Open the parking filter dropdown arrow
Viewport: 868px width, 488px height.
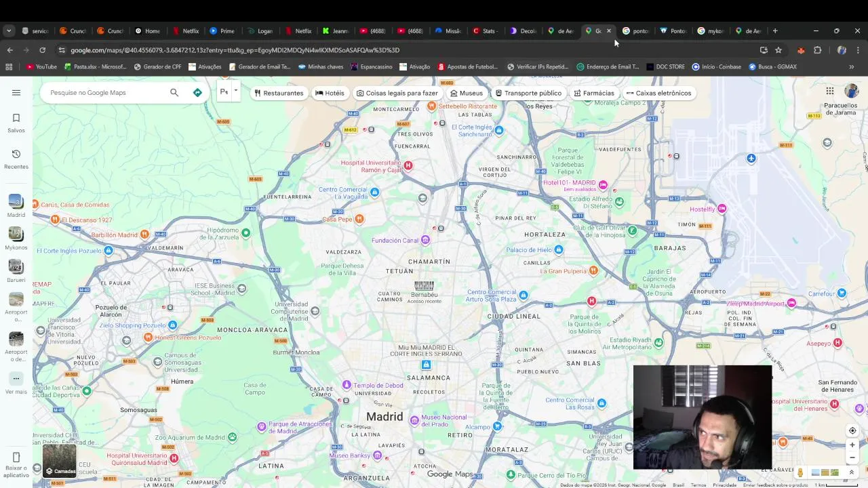[x=235, y=91]
